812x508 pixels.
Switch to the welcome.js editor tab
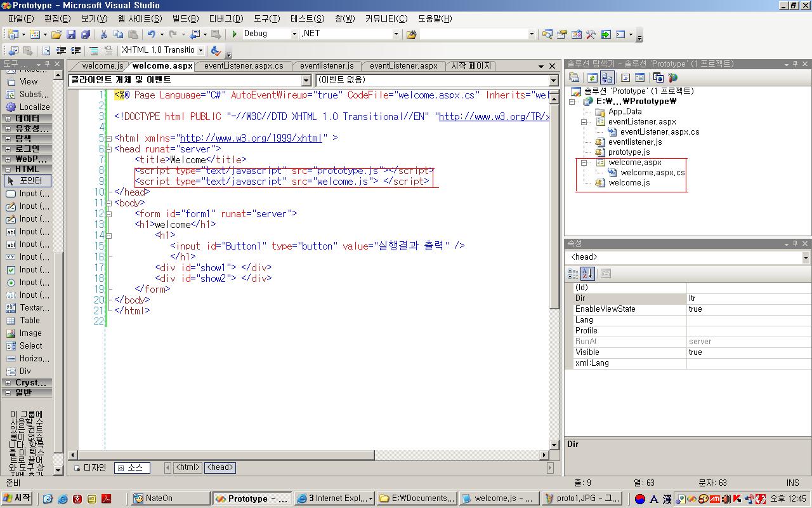101,66
